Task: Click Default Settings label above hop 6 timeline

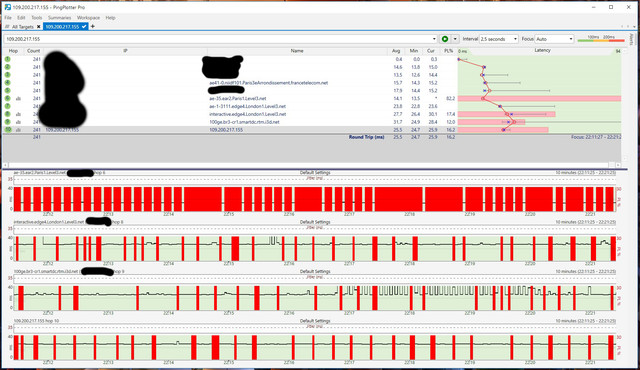Action: 315,173
